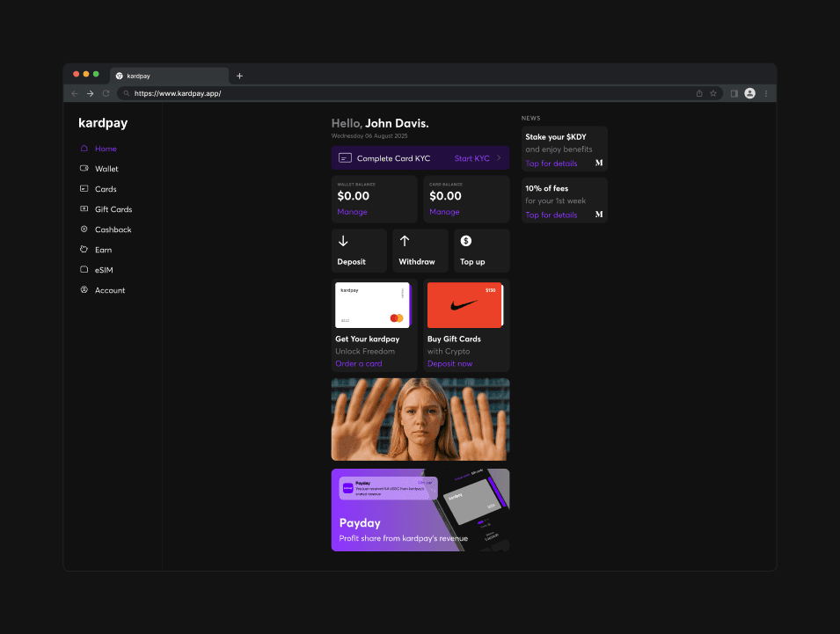Click the Nike gift card thumbnail
Viewport: 840px width, 634px height.
[465, 304]
